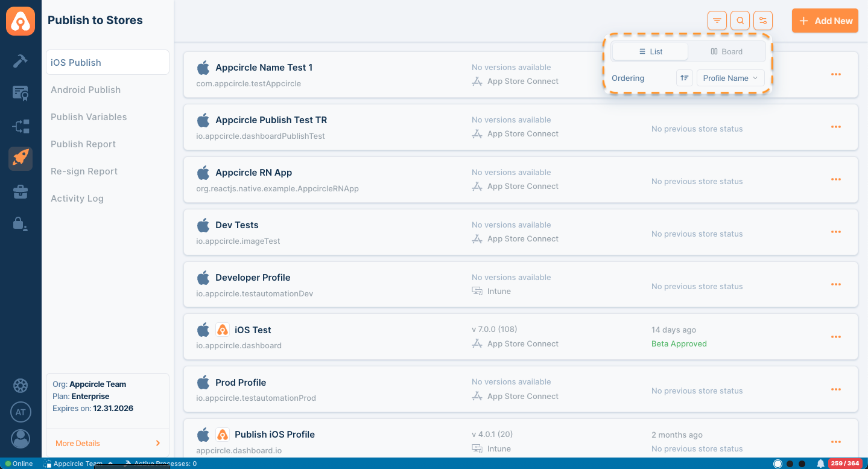Open the Distribute module arrows icon
This screenshot has width=868, height=469.
click(x=21, y=126)
